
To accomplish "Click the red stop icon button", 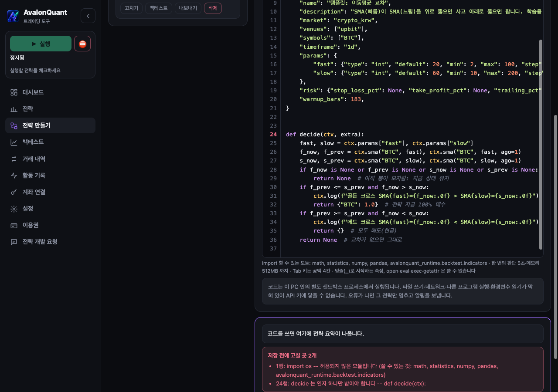I will pos(82,44).
